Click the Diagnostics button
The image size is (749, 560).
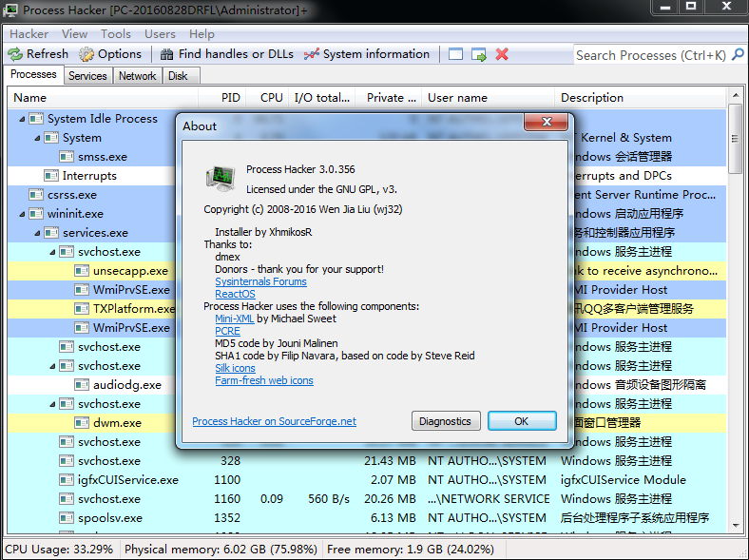pos(446,421)
